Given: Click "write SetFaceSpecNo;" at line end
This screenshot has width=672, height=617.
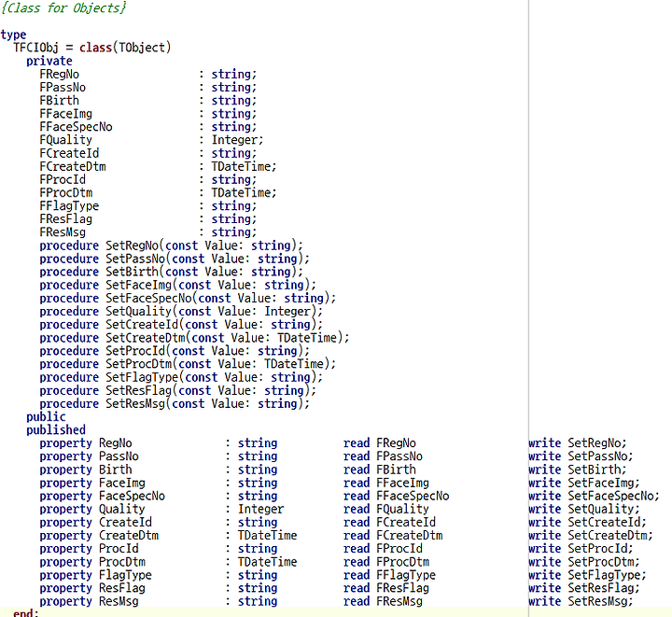Looking at the screenshot, I should click(x=594, y=497).
